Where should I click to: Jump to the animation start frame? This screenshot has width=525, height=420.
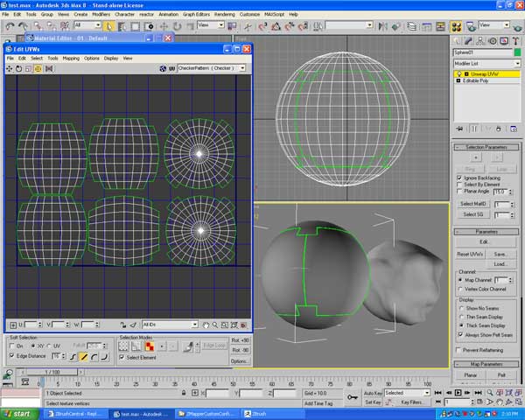[x=438, y=393]
